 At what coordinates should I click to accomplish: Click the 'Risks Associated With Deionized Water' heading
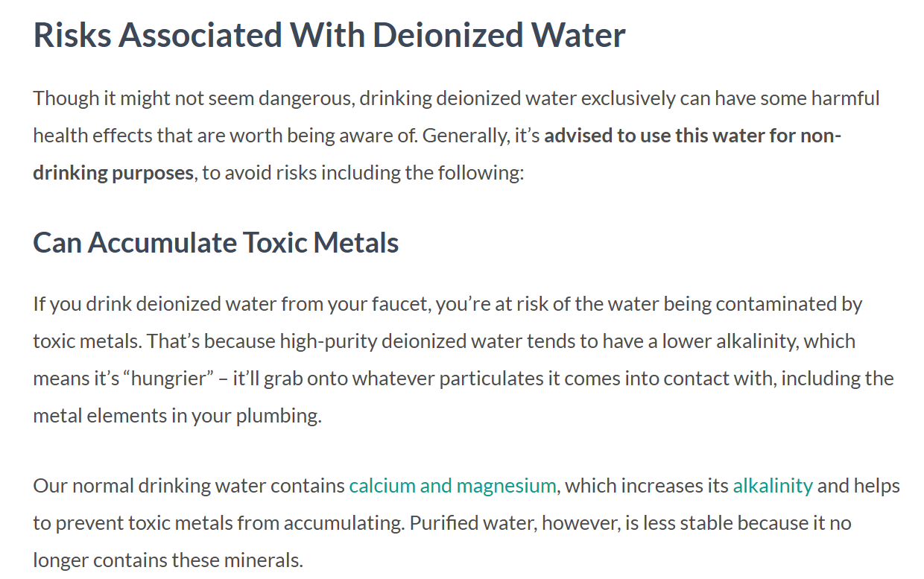(x=329, y=35)
